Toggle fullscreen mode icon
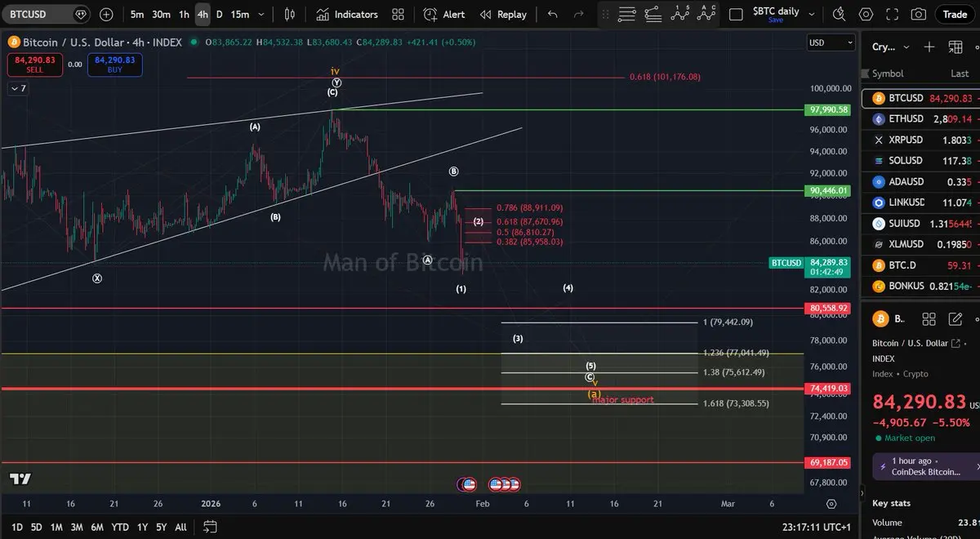This screenshot has height=539, width=980. [x=893, y=14]
